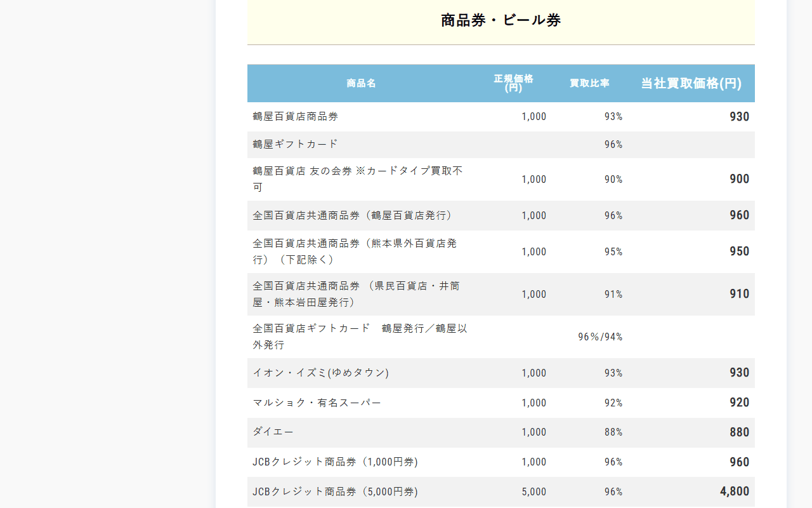Select イオン・イズミ(ゆめタウン) row name

click(x=320, y=373)
